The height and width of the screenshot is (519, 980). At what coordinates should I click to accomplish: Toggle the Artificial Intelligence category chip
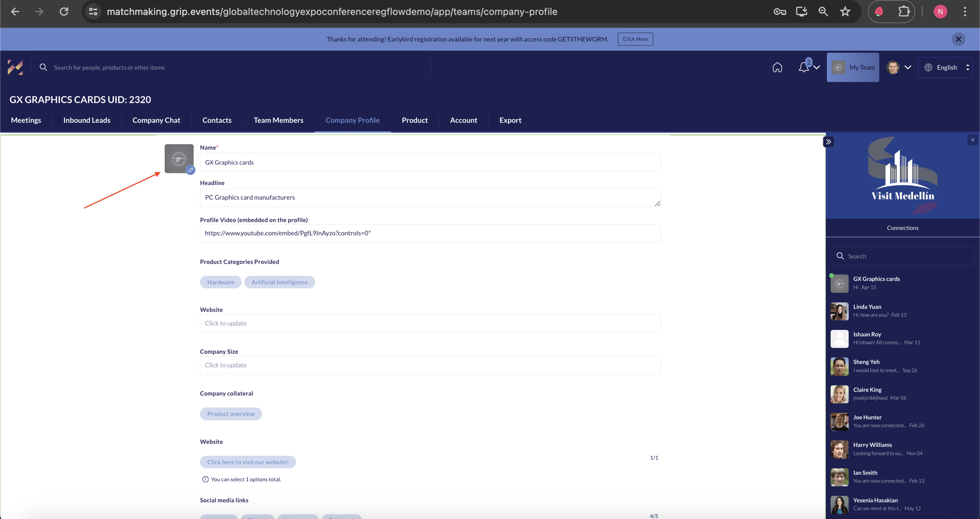[x=279, y=282]
